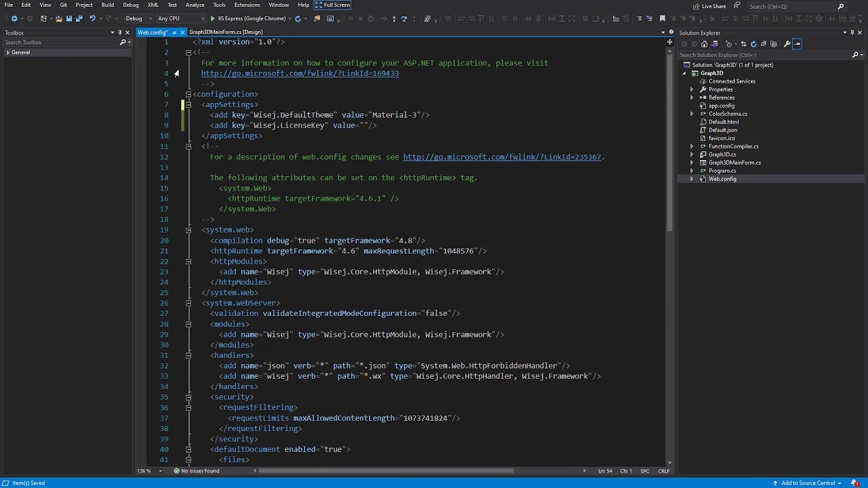Open the Extensions menu

[x=247, y=5]
